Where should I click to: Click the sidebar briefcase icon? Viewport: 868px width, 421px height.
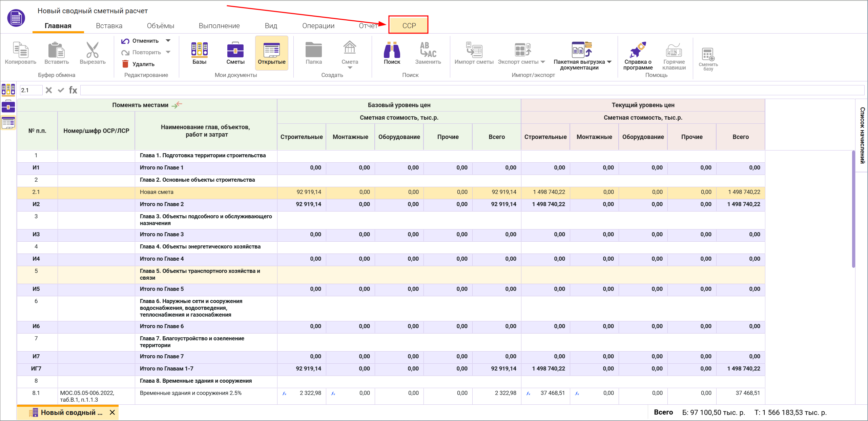[x=8, y=106]
